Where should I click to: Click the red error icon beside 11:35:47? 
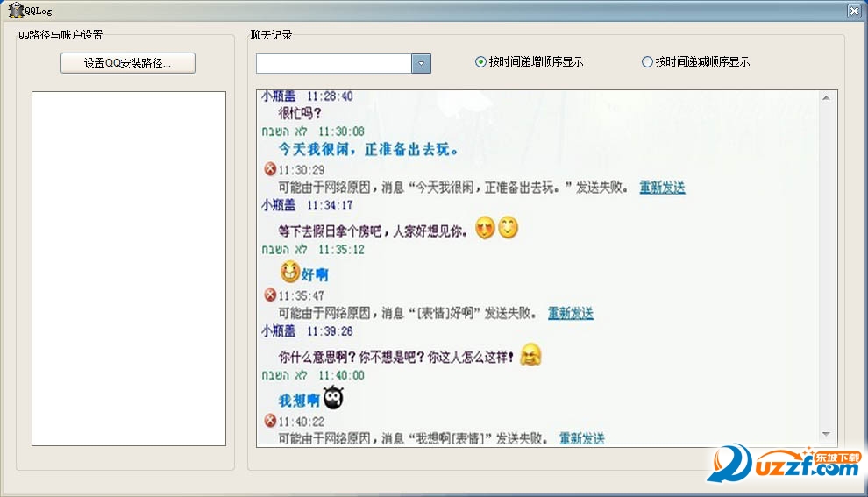coord(270,295)
